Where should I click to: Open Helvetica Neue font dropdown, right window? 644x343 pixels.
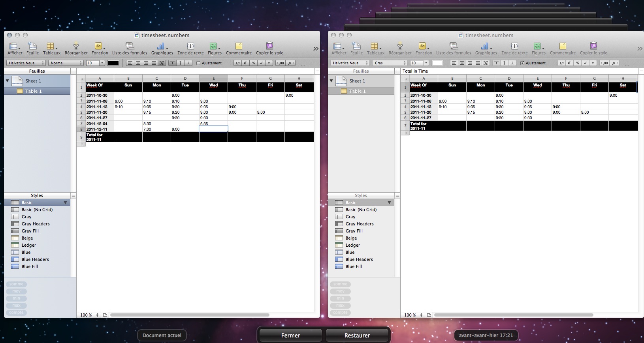click(350, 63)
